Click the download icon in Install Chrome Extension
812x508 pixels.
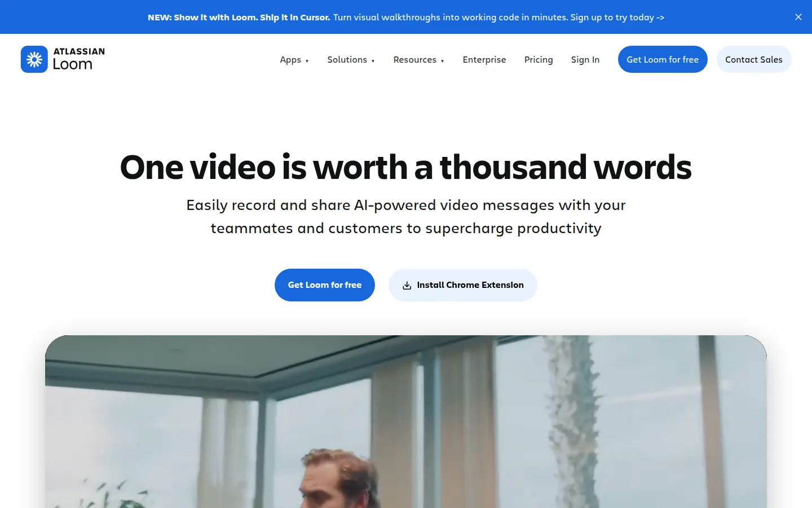[407, 286]
